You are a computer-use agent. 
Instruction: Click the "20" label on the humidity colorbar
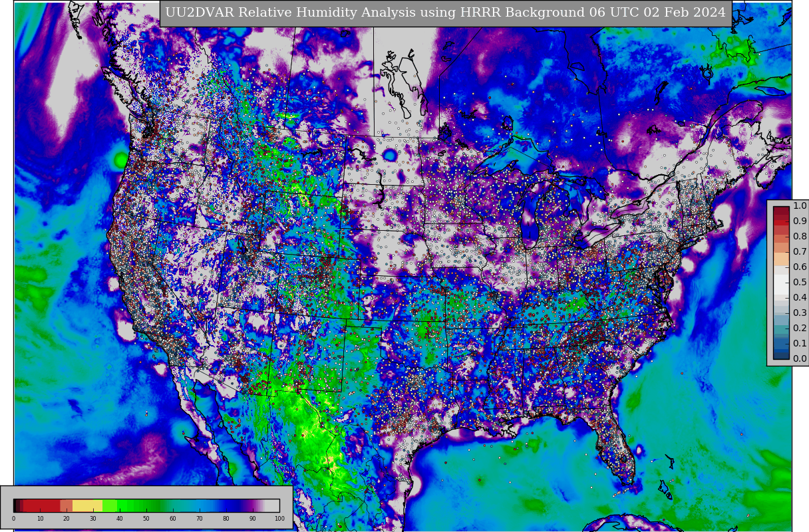point(67,518)
